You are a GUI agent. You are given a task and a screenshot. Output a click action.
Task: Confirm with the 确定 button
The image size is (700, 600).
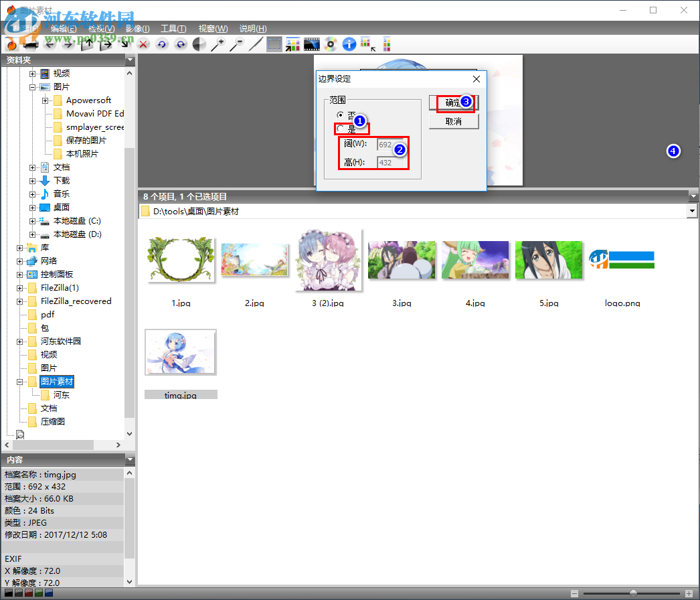[x=454, y=102]
